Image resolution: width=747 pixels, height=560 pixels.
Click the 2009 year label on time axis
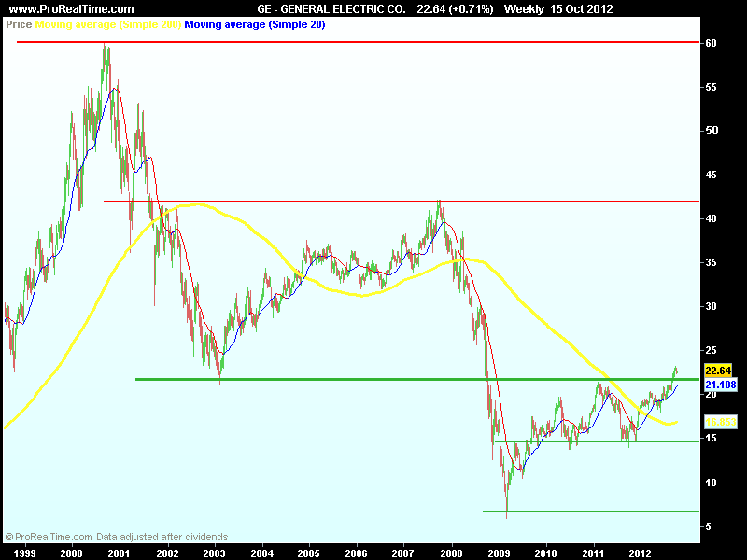coord(500,553)
